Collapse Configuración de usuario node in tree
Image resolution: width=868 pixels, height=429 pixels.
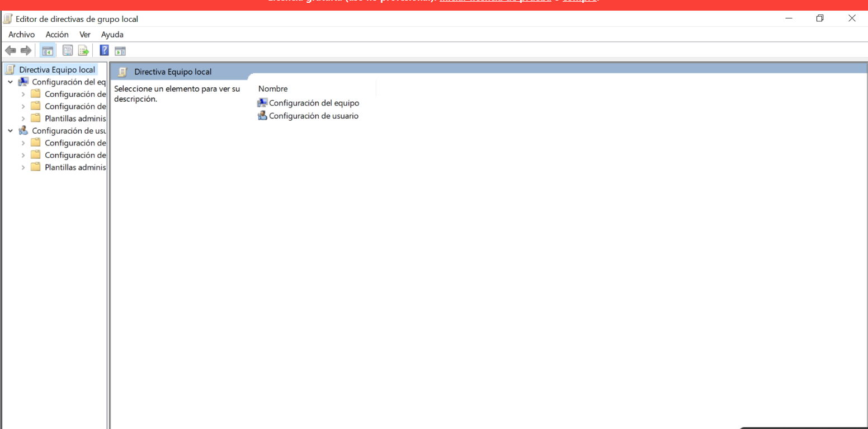[x=10, y=131]
